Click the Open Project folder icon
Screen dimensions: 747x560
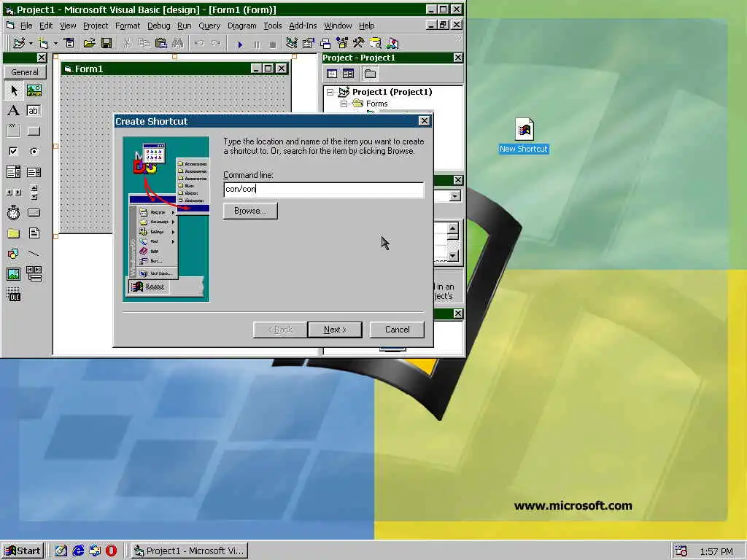[x=89, y=43]
